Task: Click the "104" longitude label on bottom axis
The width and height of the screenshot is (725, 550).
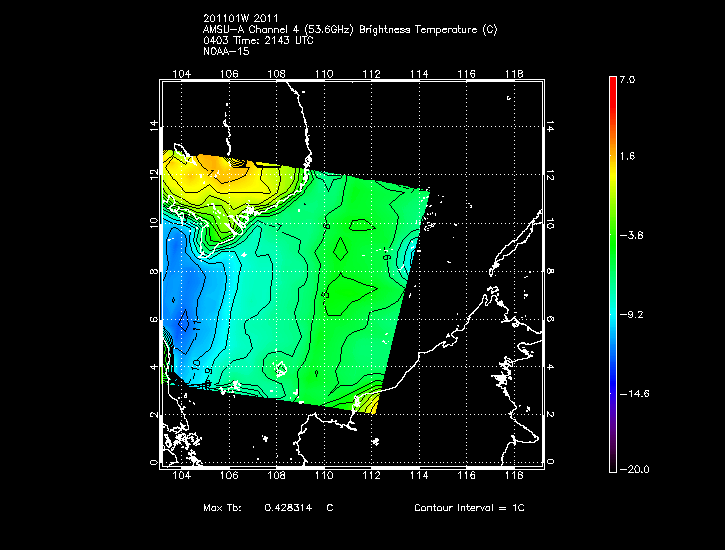Action: click(181, 476)
